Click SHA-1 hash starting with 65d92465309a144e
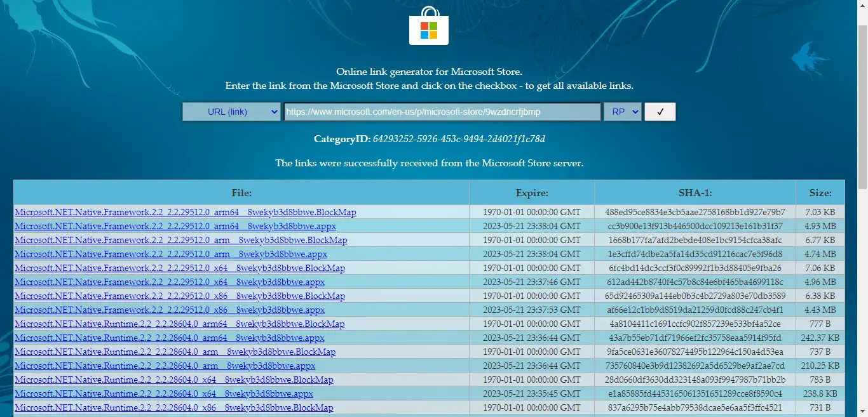868x417 pixels. tap(695, 296)
